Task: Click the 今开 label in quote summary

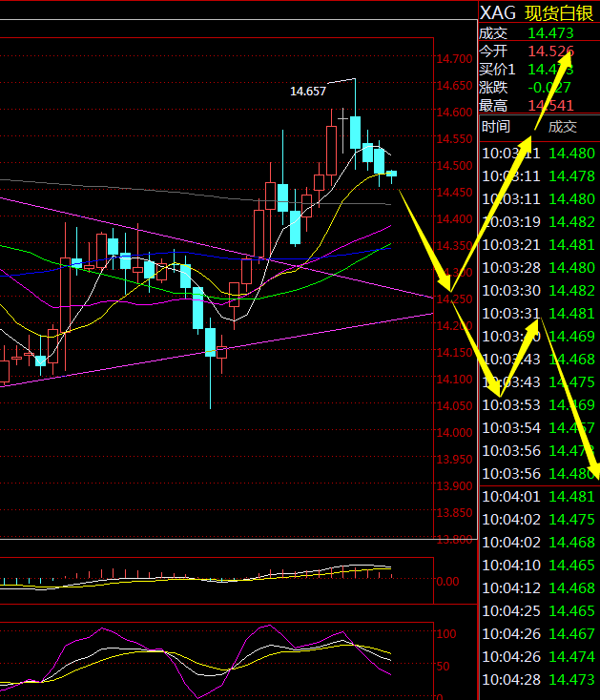Action: point(493,51)
